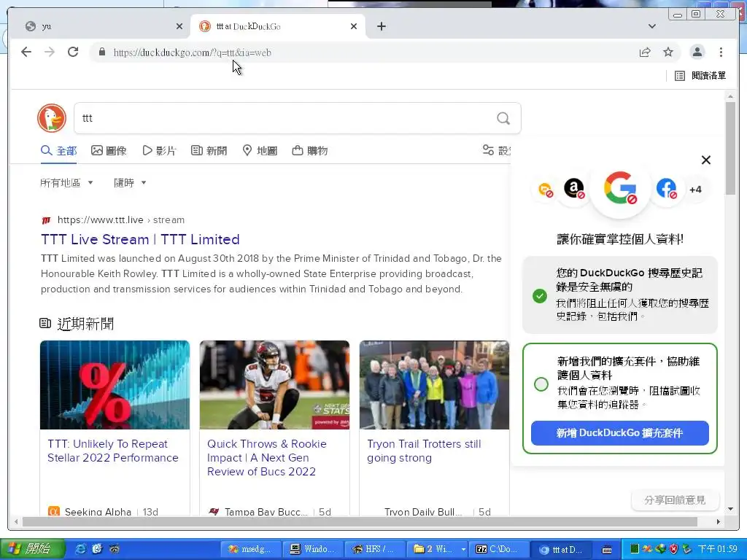Click the blocked Facebook tracker icon

[667, 189]
